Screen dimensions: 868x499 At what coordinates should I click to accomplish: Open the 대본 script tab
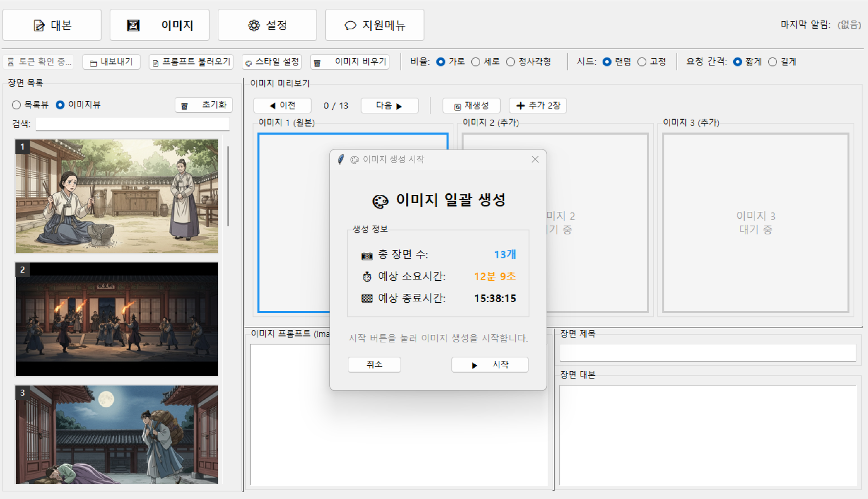(52, 25)
